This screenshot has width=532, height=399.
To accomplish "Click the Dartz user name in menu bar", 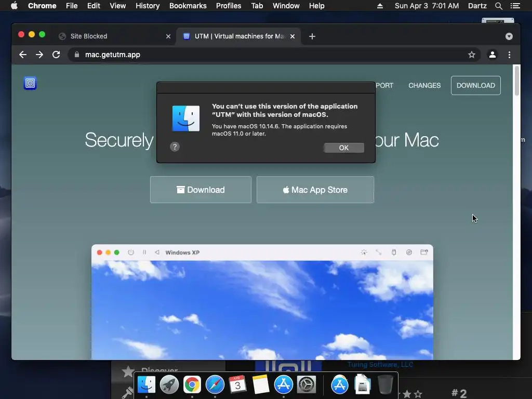I will pyautogui.click(x=477, y=6).
